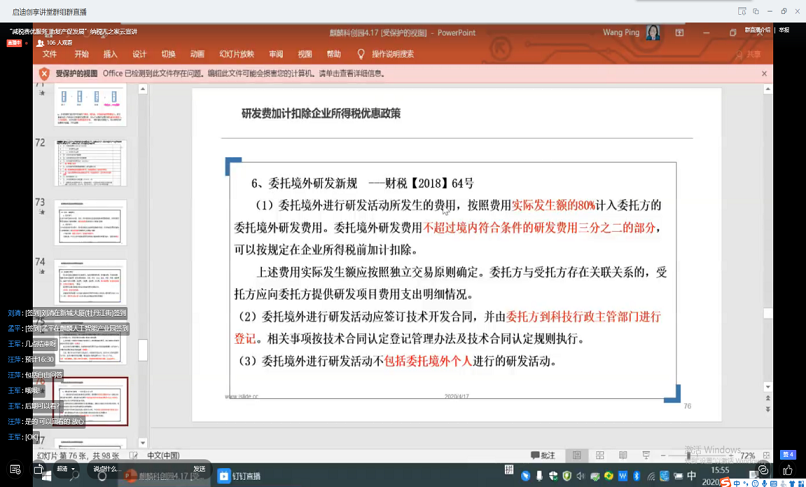806x487 pixels.
Task: Click the WPS W tray icon
Action: point(622,476)
